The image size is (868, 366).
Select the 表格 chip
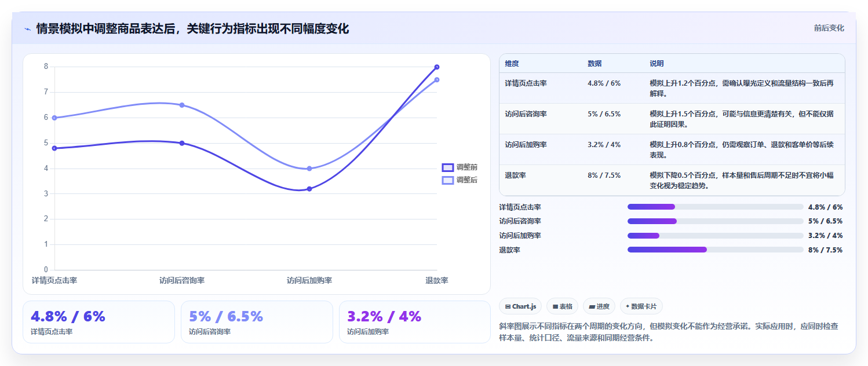pyautogui.click(x=562, y=306)
